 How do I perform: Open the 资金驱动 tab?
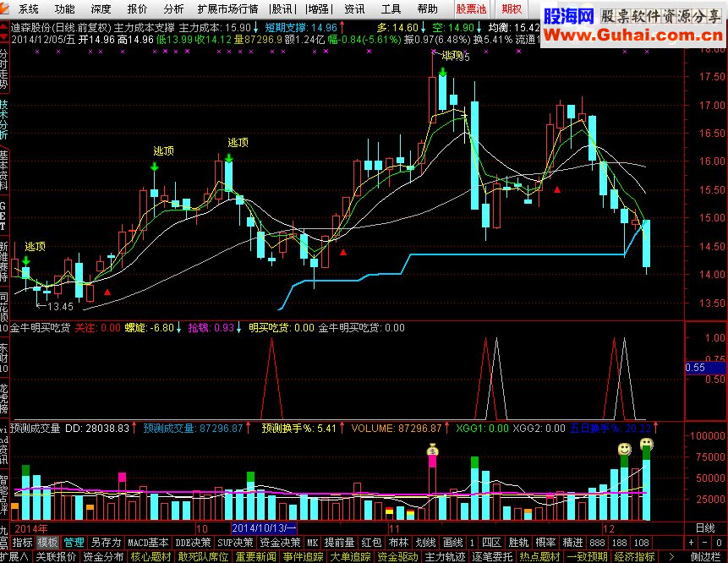coord(398,556)
